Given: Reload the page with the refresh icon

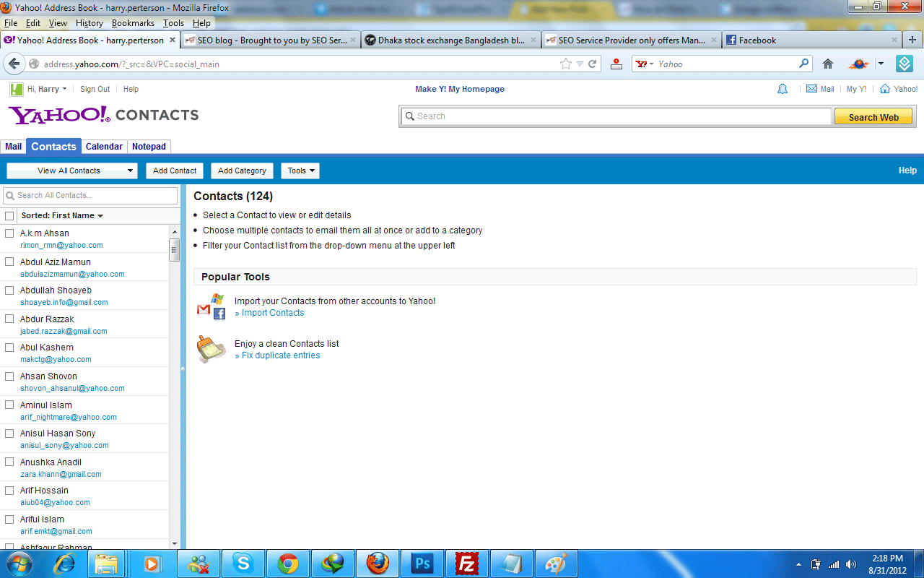Looking at the screenshot, I should point(593,64).
